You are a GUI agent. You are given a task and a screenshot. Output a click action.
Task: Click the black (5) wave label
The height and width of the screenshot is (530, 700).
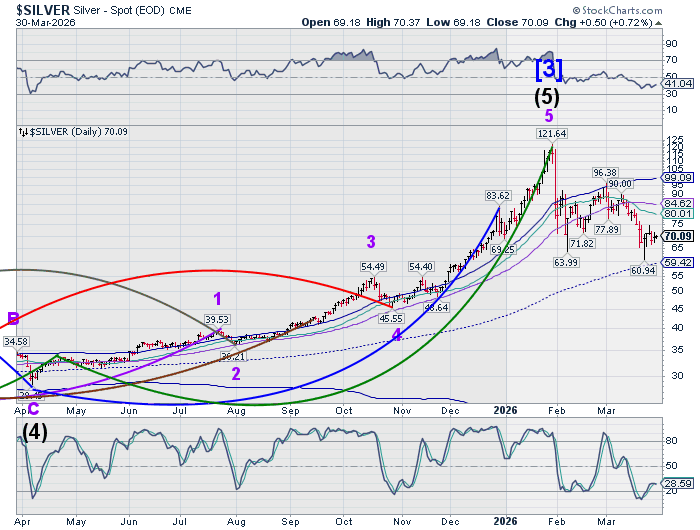(547, 97)
